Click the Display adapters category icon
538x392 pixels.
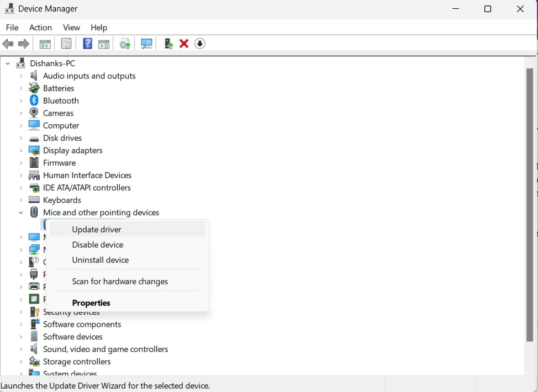coord(34,150)
